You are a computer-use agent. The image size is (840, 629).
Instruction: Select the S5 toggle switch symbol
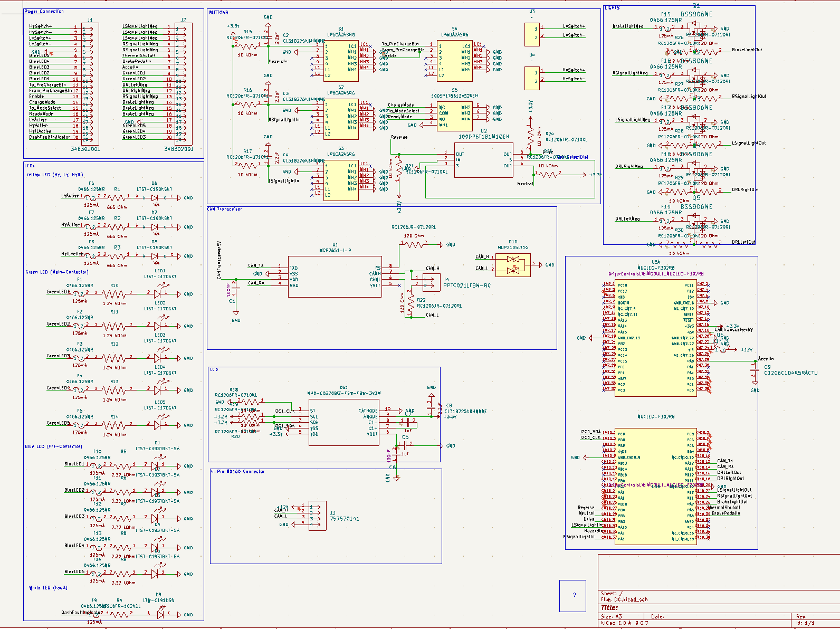point(454,116)
